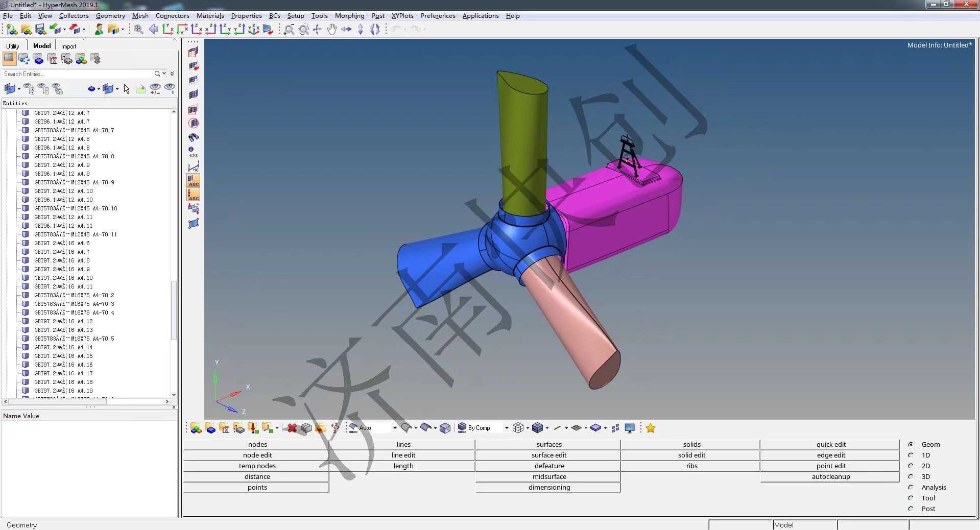Expand the advanced search double chevron

tap(172, 74)
